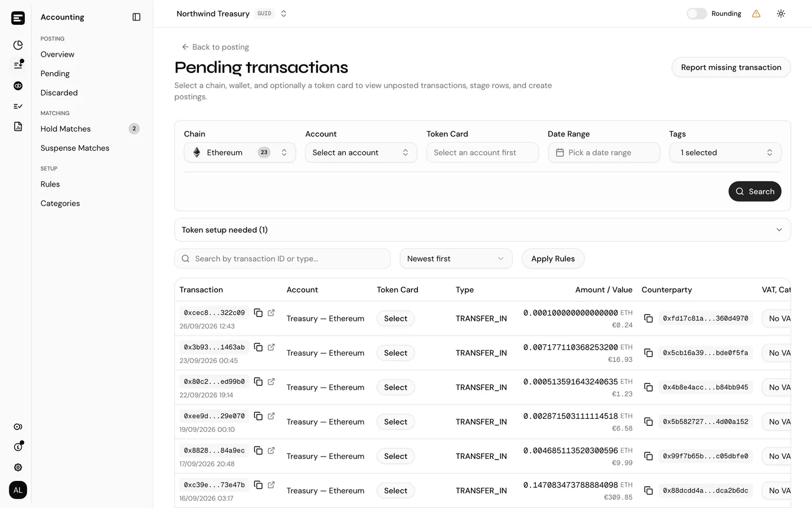Image resolution: width=812 pixels, height=508 pixels.
Task: Open Rules under Setup
Action: tap(50, 184)
